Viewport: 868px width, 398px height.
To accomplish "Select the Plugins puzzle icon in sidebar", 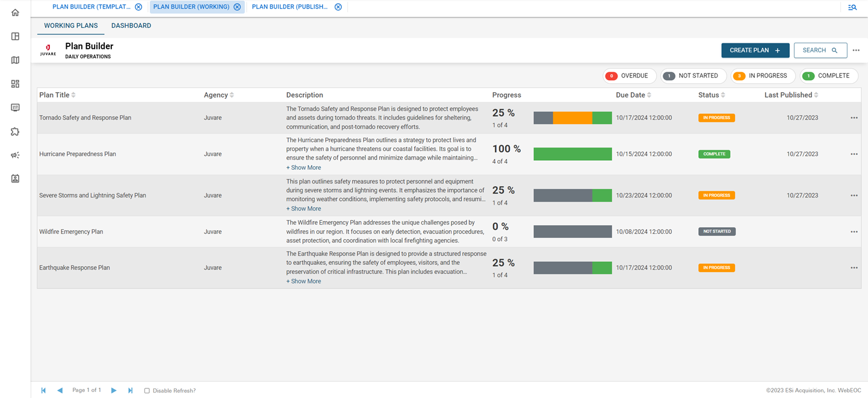I will pyautogui.click(x=14, y=131).
